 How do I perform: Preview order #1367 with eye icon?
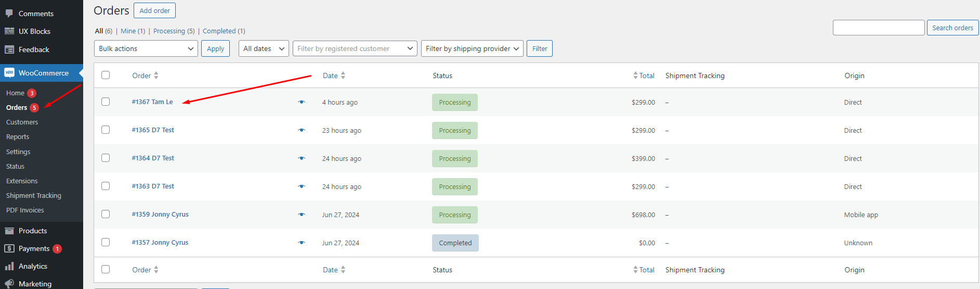[301, 102]
